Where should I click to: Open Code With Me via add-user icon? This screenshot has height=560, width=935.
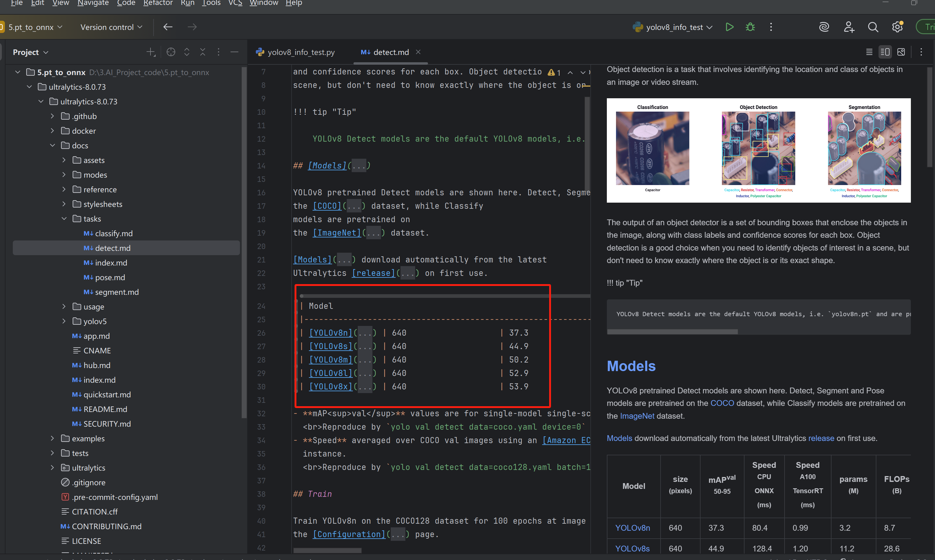849,27
